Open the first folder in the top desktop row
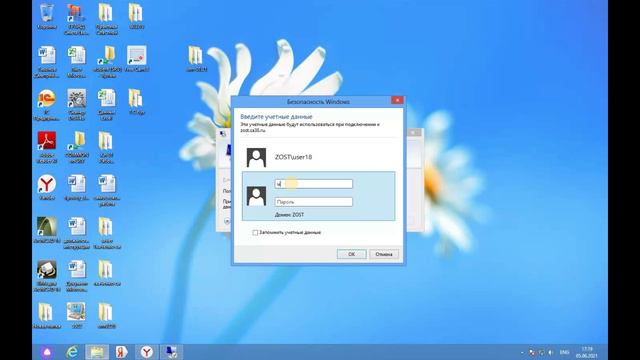Image resolution: width=640 pixels, height=360 pixels. [x=106, y=19]
